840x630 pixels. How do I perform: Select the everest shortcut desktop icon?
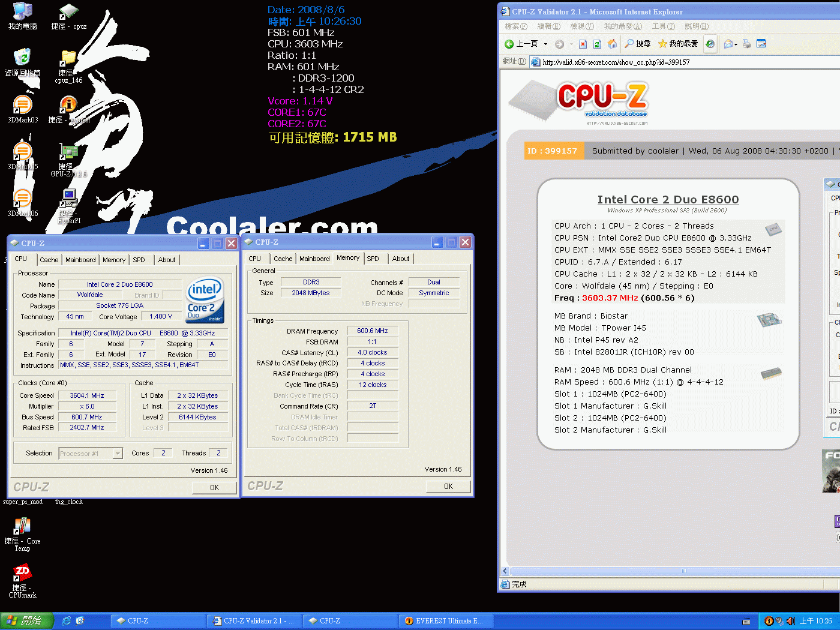tap(68, 109)
